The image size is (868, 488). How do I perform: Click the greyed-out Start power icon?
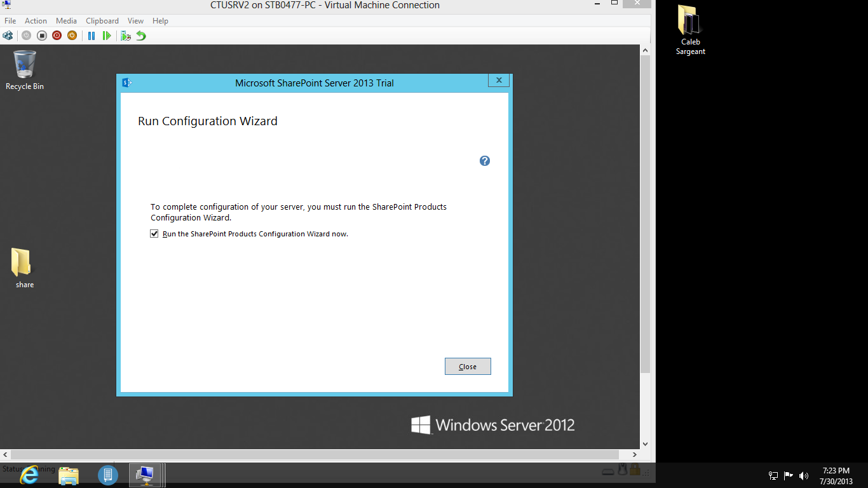26,36
